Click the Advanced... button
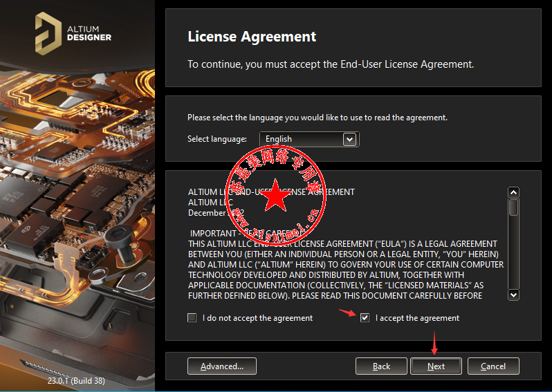This screenshot has width=552, height=392. tap(222, 366)
